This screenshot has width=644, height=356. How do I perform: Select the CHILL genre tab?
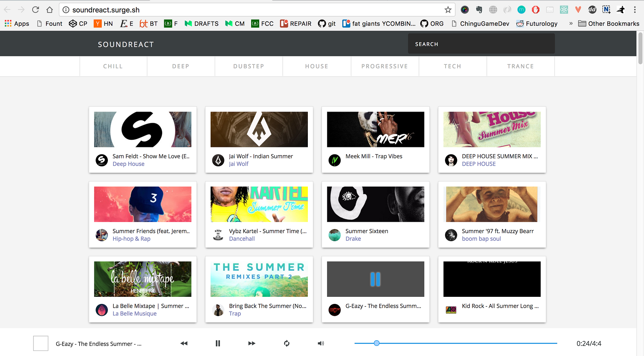pos(113,66)
